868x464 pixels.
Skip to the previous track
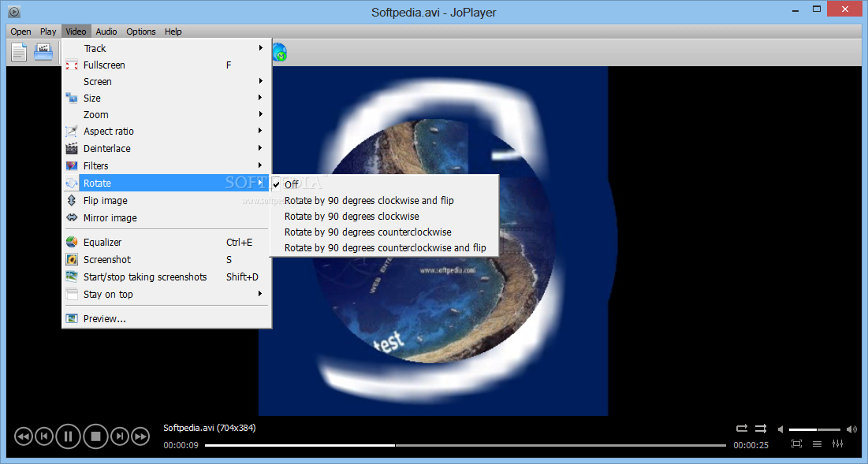(44, 437)
